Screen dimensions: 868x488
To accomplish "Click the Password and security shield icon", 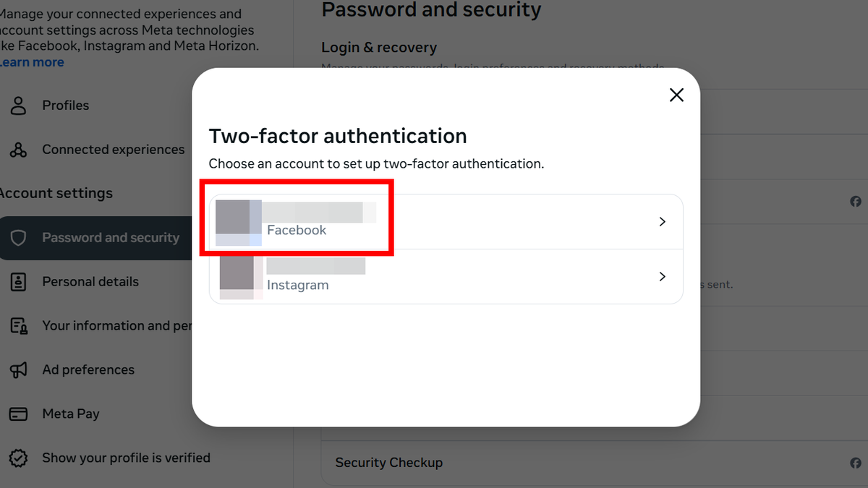I will (18, 238).
